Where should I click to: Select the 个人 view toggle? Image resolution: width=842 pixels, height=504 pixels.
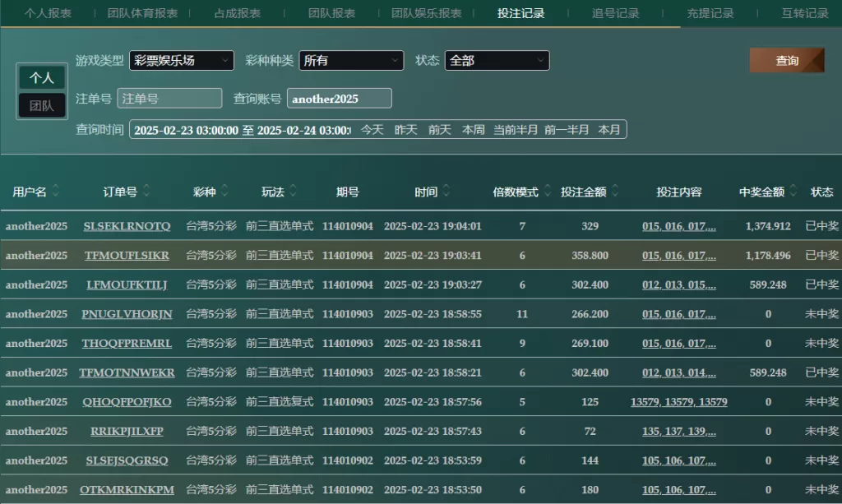click(x=42, y=78)
